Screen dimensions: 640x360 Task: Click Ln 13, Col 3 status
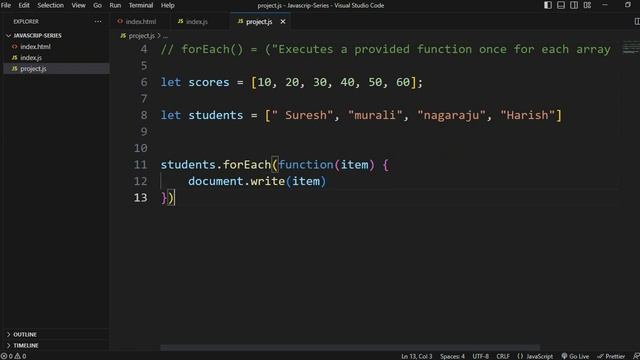pyautogui.click(x=416, y=356)
